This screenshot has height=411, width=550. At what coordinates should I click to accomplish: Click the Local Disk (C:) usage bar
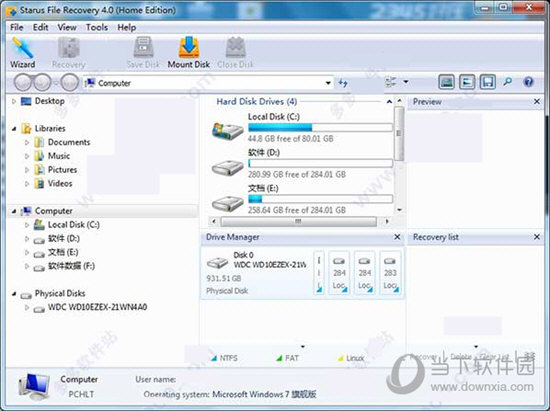pyautogui.click(x=320, y=127)
